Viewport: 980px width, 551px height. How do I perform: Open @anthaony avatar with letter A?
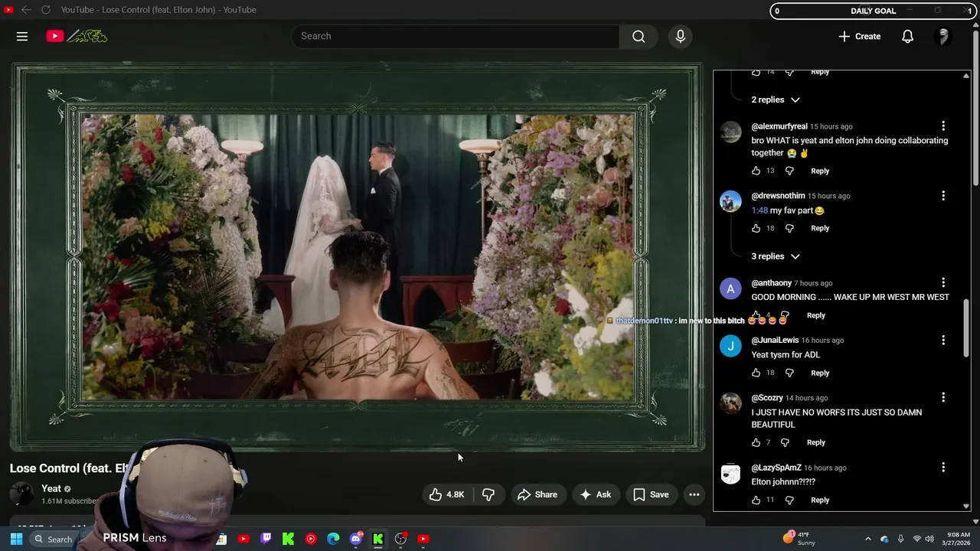pyautogui.click(x=730, y=289)
